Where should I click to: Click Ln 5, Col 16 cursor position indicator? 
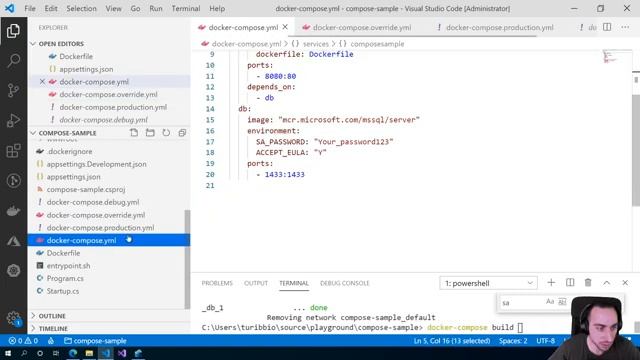click(452, 340)
